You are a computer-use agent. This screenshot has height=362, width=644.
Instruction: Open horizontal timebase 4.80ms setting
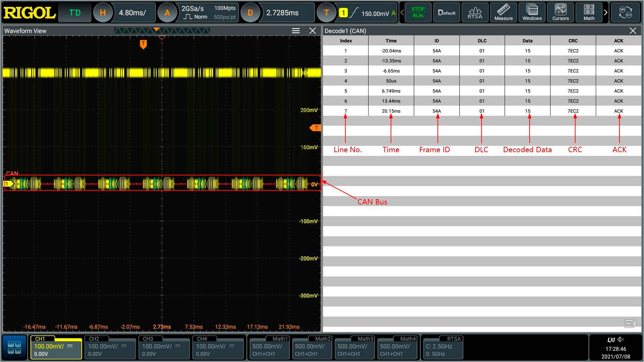[x=132, y=13]
